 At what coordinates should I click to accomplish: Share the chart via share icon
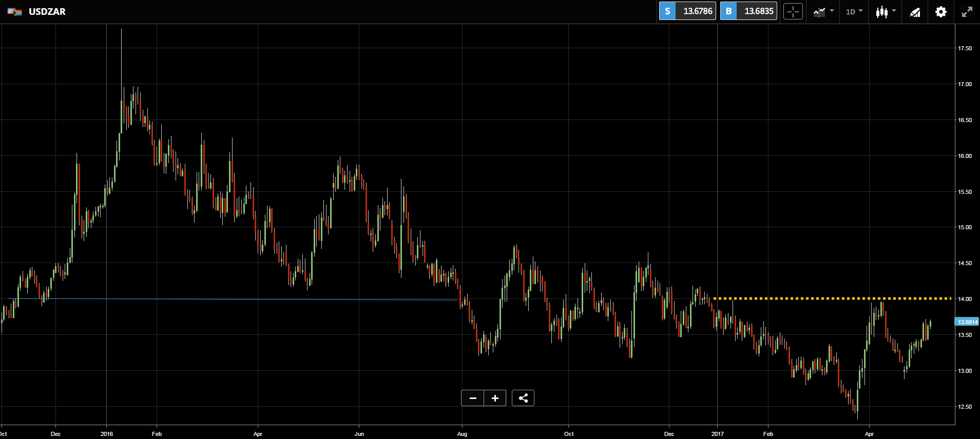(523, 398)
